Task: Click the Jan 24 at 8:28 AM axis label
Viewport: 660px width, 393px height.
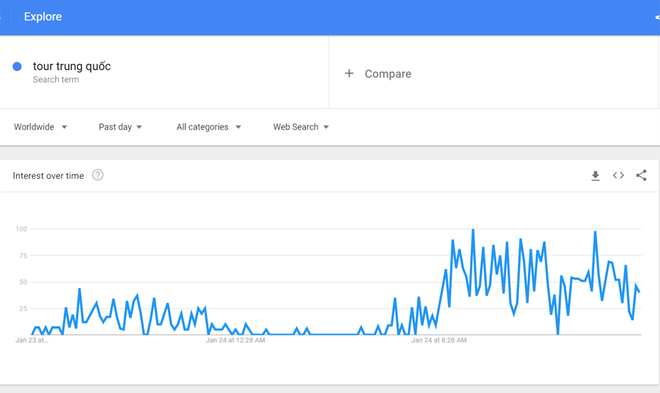Action: (x=439, y=340)
